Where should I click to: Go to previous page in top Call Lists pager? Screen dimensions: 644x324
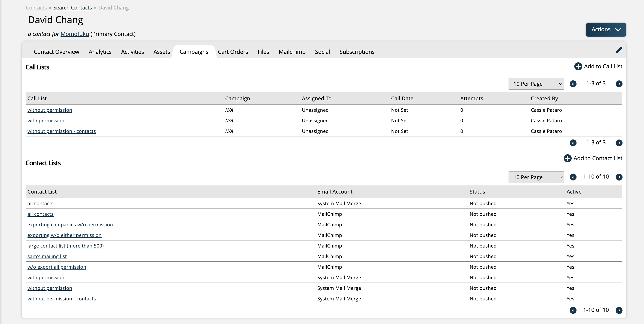573,84
